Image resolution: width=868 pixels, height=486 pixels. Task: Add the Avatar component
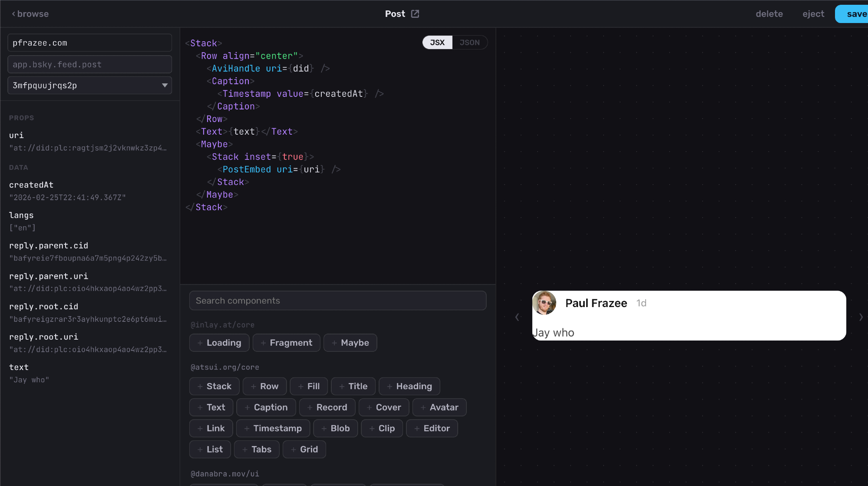439,407
